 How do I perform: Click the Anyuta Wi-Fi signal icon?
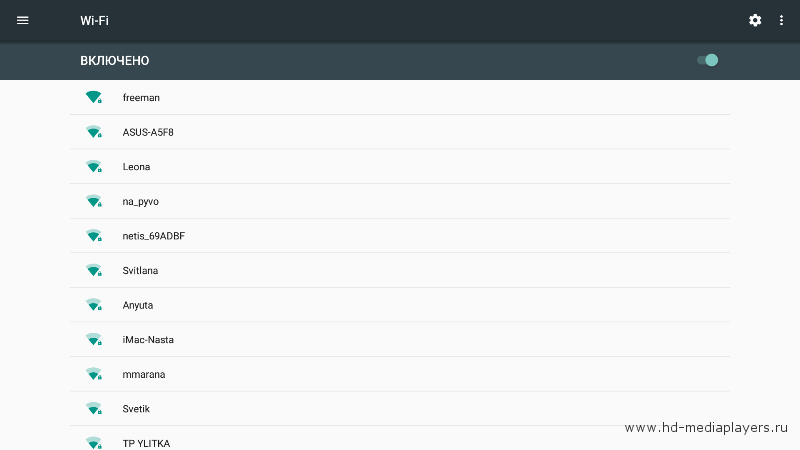[94, 305]
